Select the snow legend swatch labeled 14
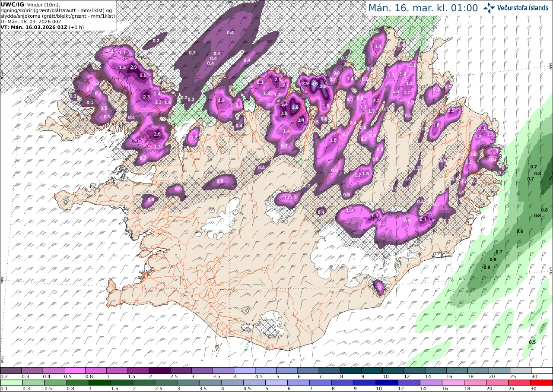This screenshot has height=392, width=553. click(435, 370)
